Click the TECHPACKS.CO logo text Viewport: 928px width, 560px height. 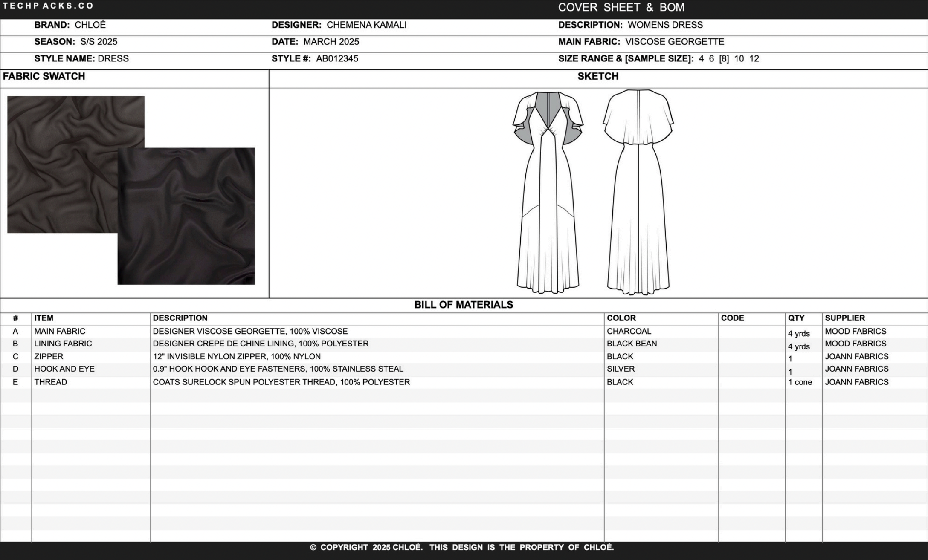[48, 6]
